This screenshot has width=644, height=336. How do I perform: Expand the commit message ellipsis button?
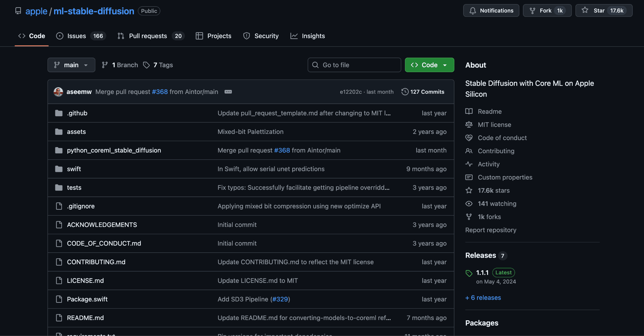pyautogui.click(x=228, y=92)
